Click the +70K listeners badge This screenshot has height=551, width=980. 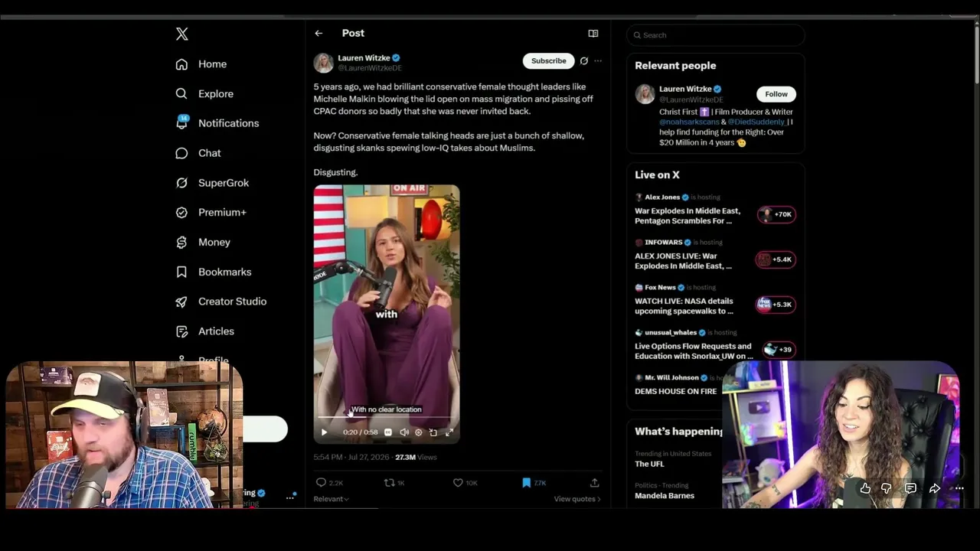tap(776, 214)
